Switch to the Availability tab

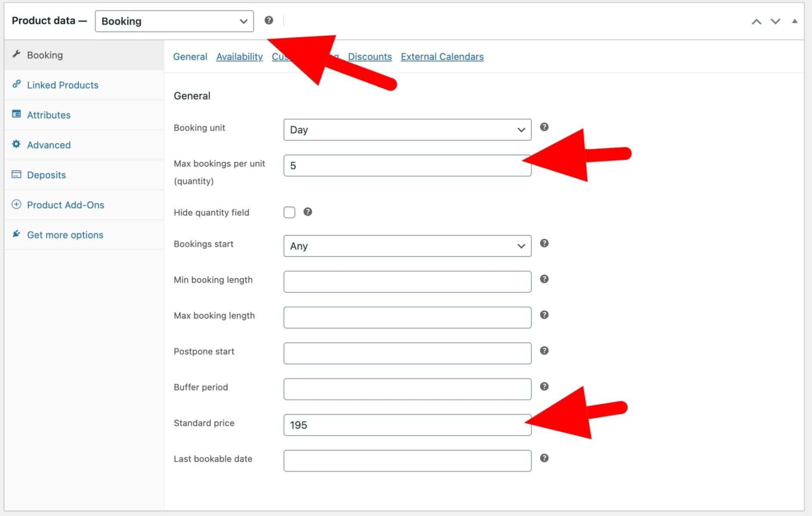pos(239,56)
